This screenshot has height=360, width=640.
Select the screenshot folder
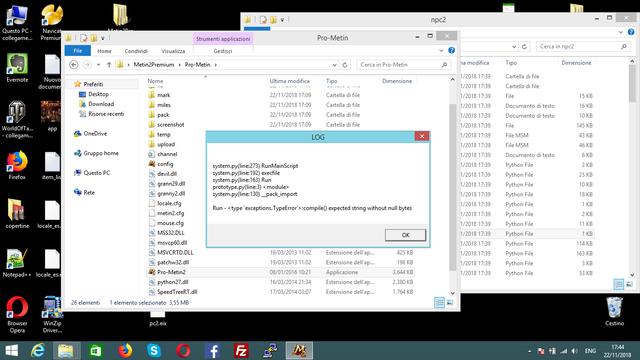[x=170, y=124]
